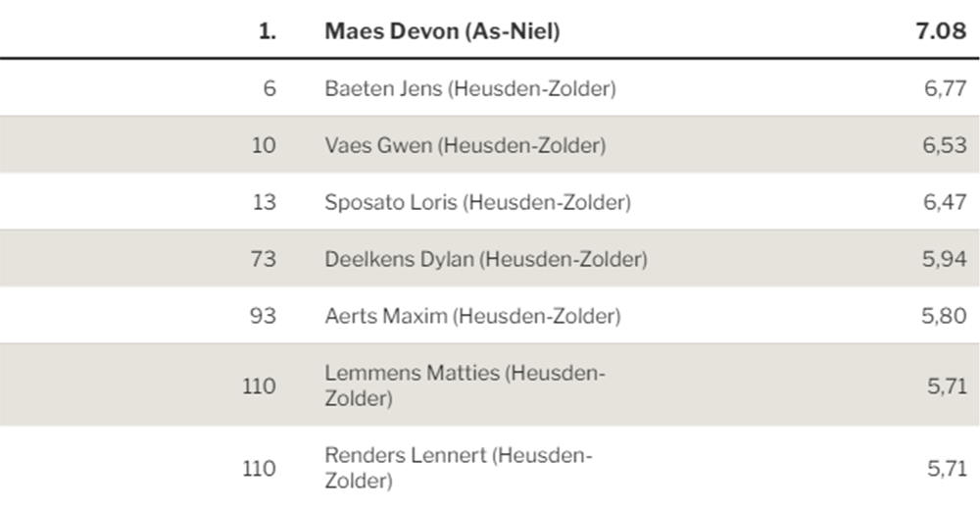This screenshot has height=513, width=980.
Task: Click the 5,71 score for Renders Lennert
Action: click(x=947, y=469)
